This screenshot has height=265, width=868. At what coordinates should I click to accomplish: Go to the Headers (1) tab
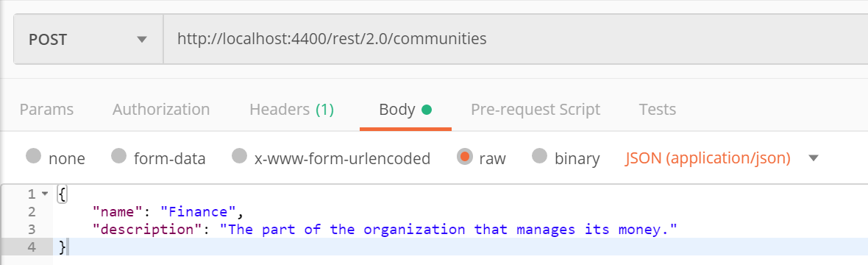[292, 109]
